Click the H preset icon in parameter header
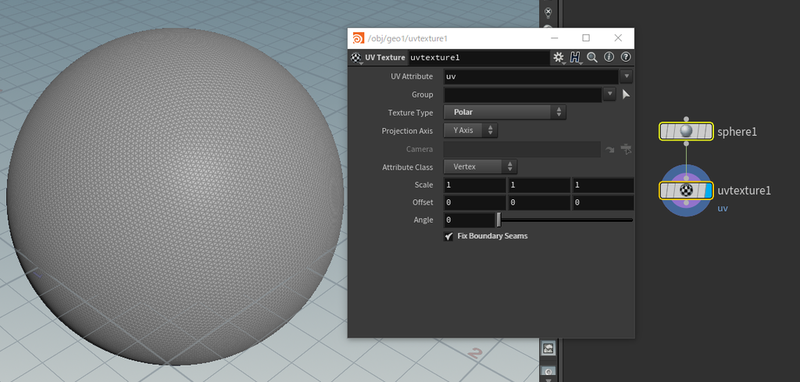 point(575,58)
